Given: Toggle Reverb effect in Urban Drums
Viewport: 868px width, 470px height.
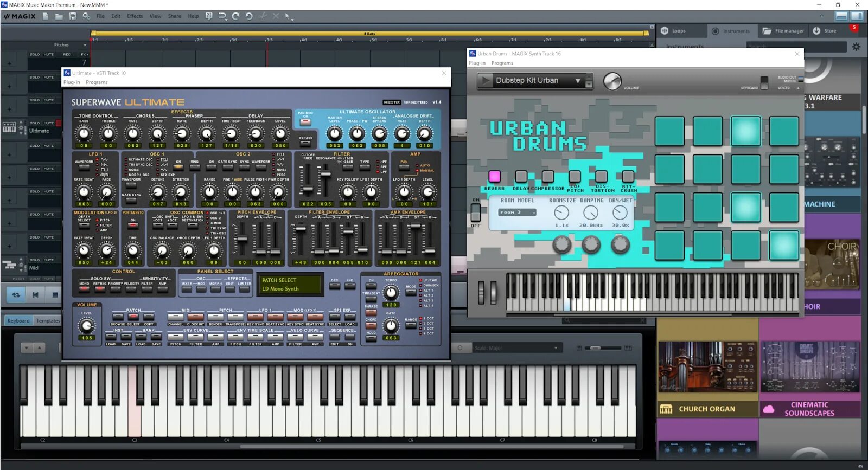Looking at the screenshot, I should point(494,176).
